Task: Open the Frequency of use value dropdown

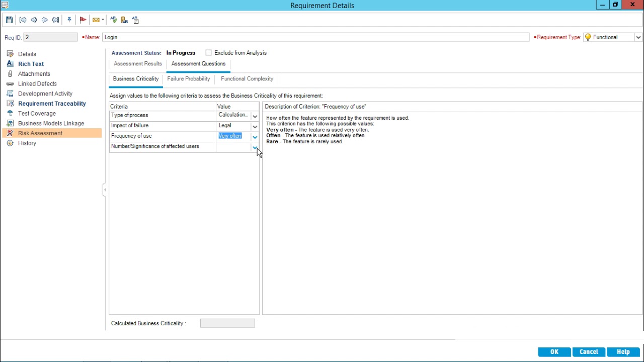Action: pos(255,137)
